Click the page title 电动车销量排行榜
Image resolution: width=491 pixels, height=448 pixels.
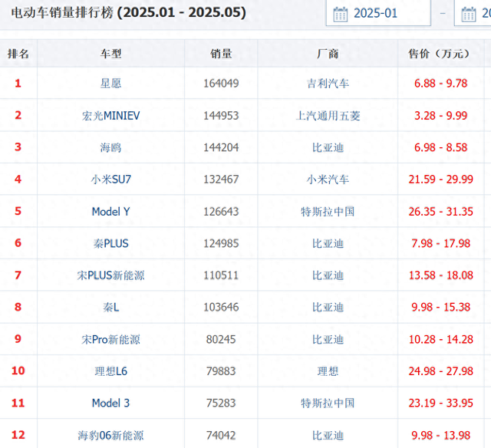pyautogui.click(x=62, y=13)
